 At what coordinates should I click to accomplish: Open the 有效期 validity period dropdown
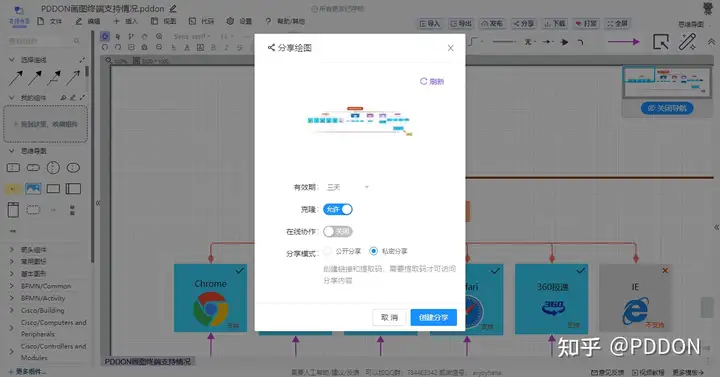[348, 187]
